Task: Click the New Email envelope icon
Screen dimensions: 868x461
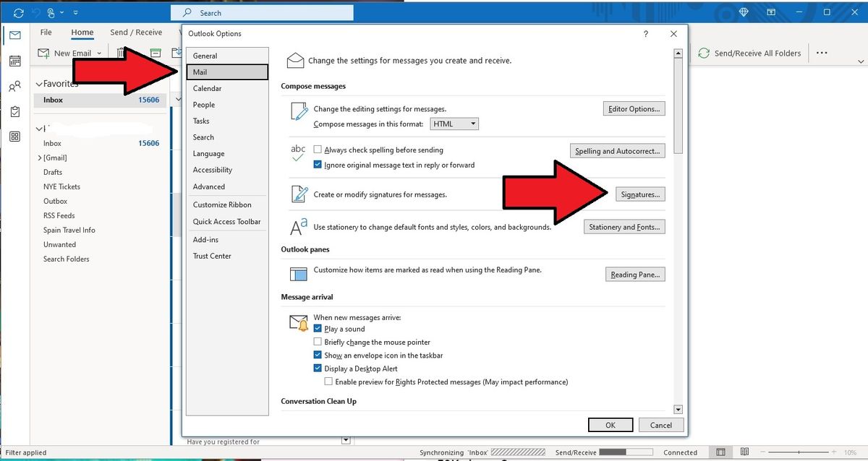Action: pos(43,53)
